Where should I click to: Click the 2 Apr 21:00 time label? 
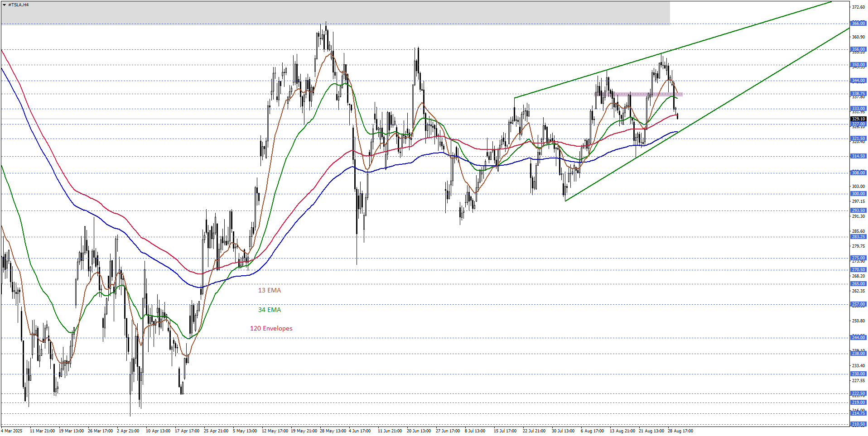coord(128,431)
